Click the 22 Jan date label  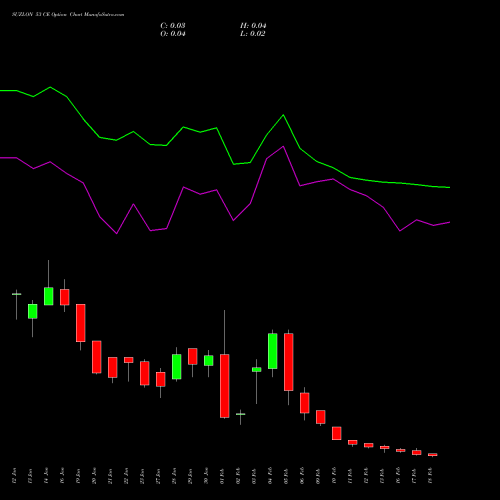126,476
